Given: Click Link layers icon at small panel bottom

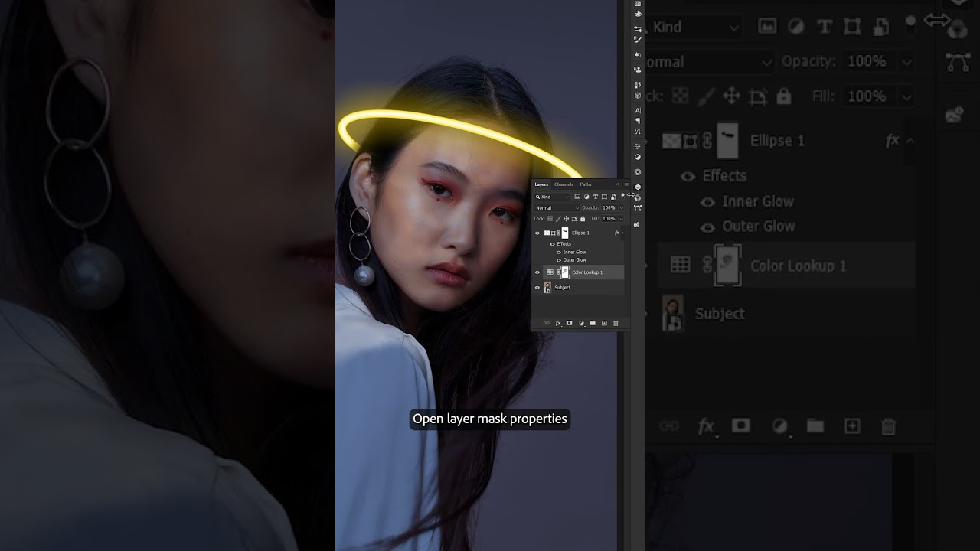Looking at the screenshot, I should coord(547,323).
